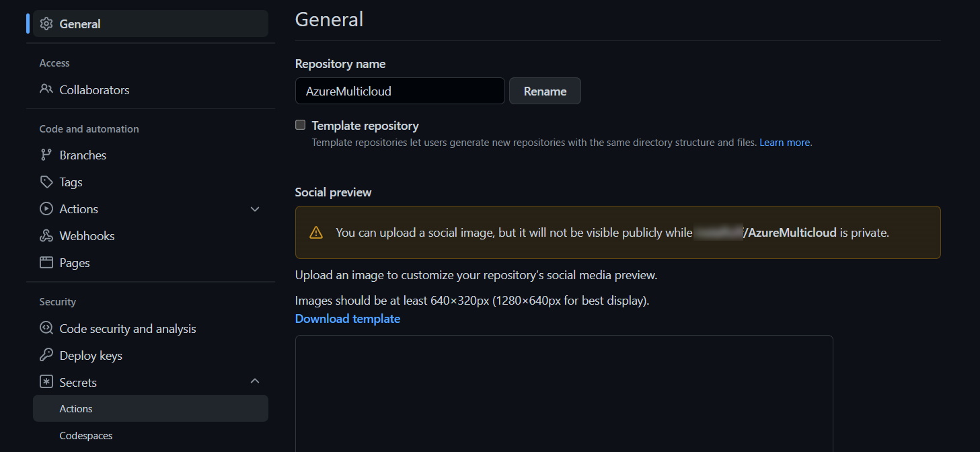980x452 pixels.
Task: Click Code security shield-search icon
Action: (46, 328)
